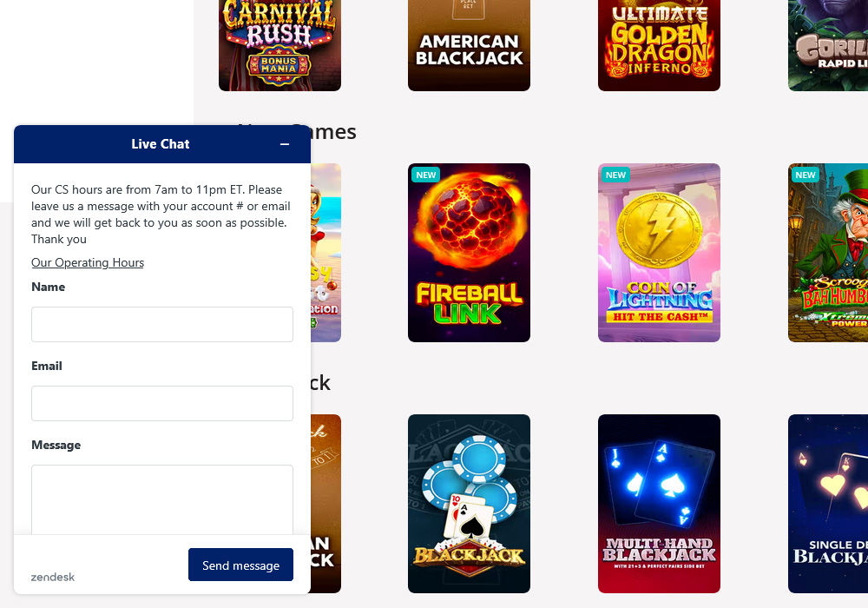Open the Scrooge Bah Humbug game
Image resolution: width=868 pixels, height=608 pixels.
coord(828,253)
